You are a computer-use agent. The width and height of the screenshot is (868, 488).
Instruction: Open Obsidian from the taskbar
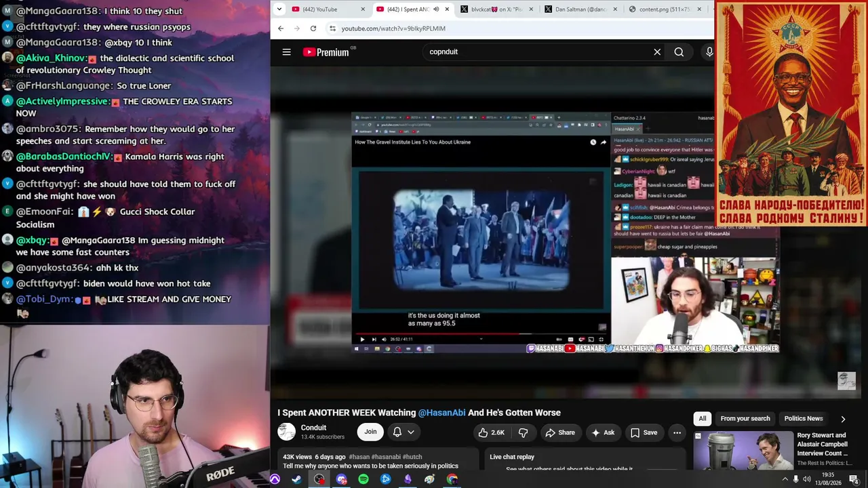[408, 479]
